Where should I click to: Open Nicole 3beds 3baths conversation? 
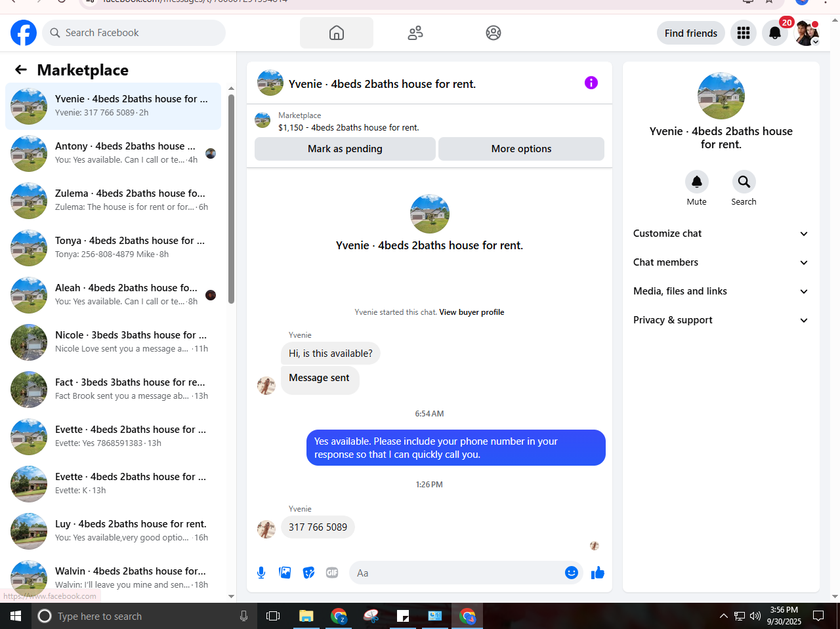[113, 342]
